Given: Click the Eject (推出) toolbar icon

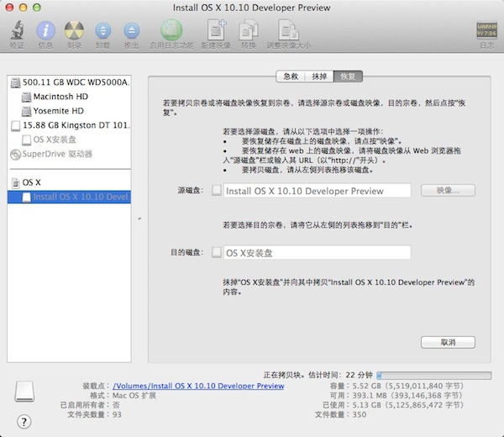Looking at the screenshot, I should [x=132, y=31].
